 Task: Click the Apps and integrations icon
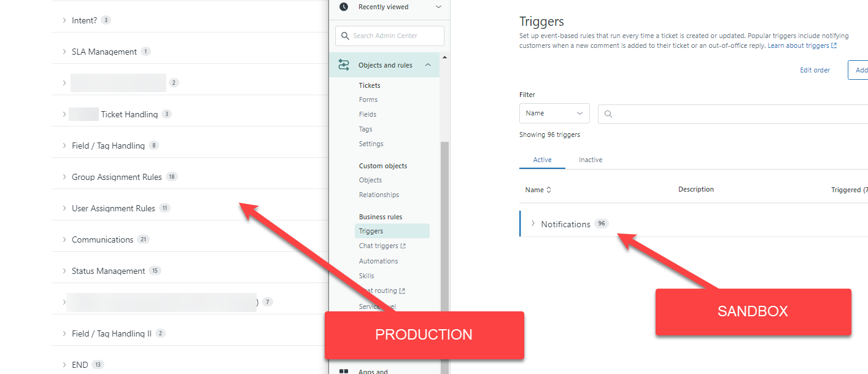(x=344, y=372)
